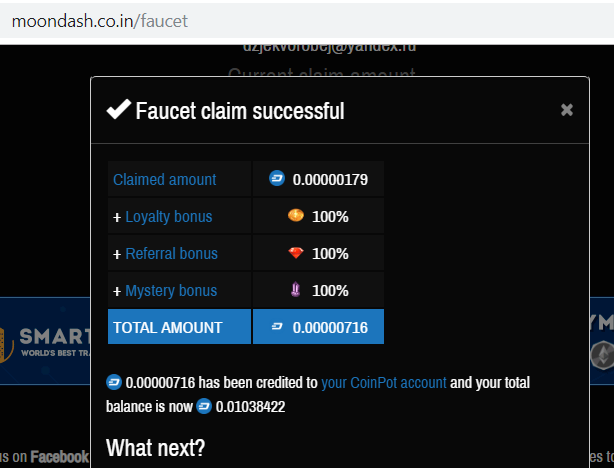Click the Dash coin icon beside claimed amount

[277, 179]
